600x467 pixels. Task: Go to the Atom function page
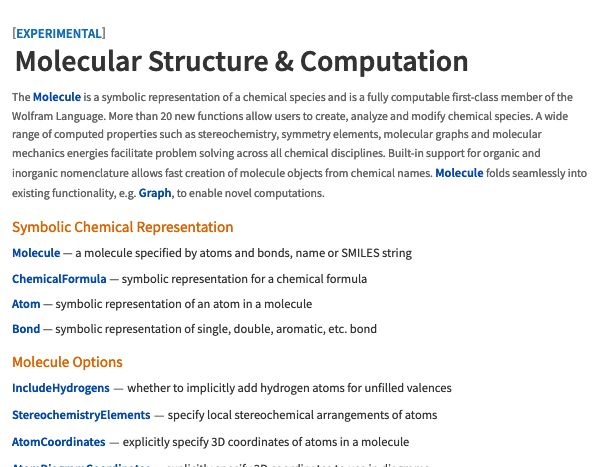(26, 304)
